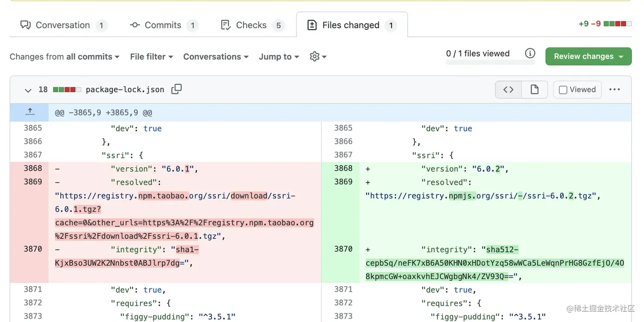Switch to the source diff view

(508, 90)
